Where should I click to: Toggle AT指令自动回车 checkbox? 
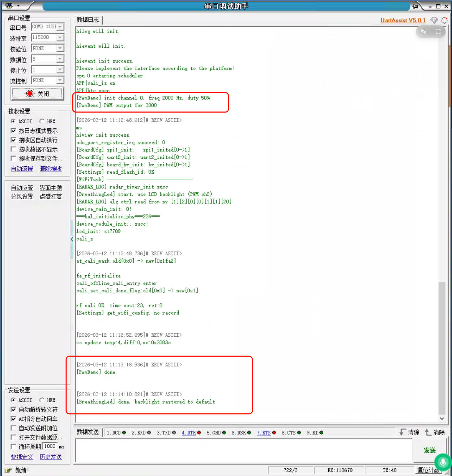pyautogui.click(x=13, y=419)
